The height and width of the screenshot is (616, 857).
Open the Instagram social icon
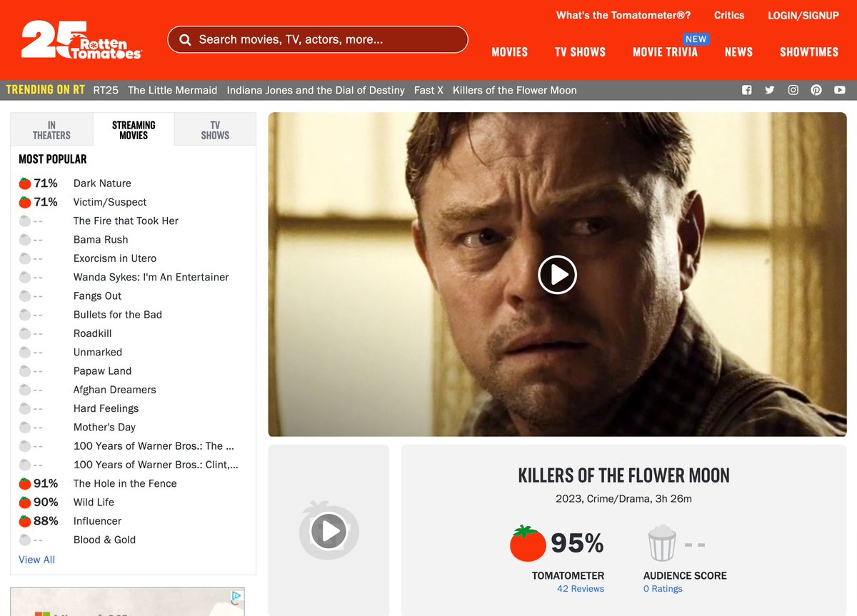coord(793,90)
